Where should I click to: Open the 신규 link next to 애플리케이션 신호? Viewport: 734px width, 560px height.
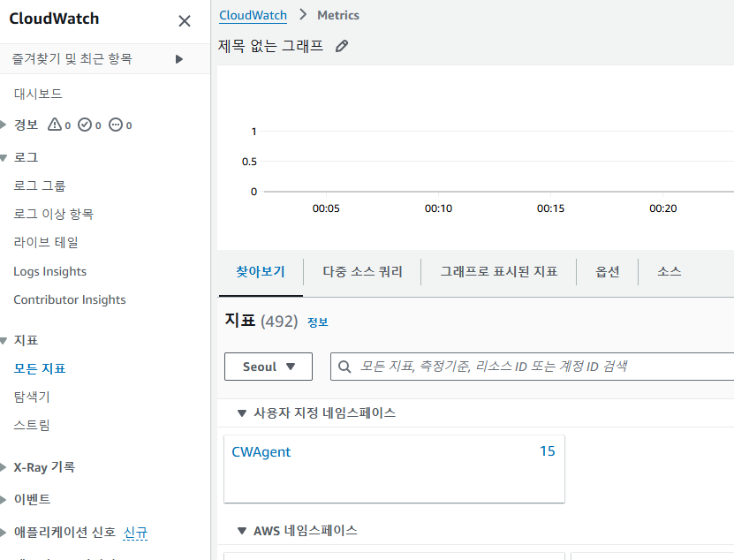pyautogui.click(x=135, y=533)
